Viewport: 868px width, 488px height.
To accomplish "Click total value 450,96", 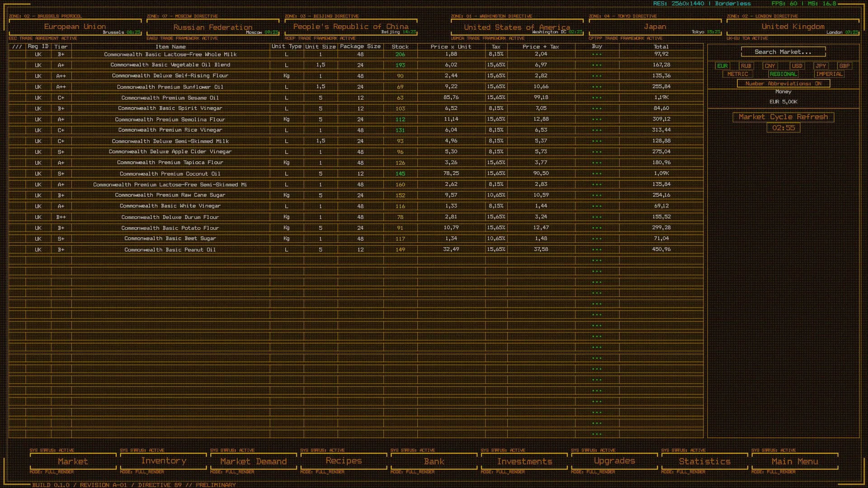I will pyautogui.click(x=661, y=249).
